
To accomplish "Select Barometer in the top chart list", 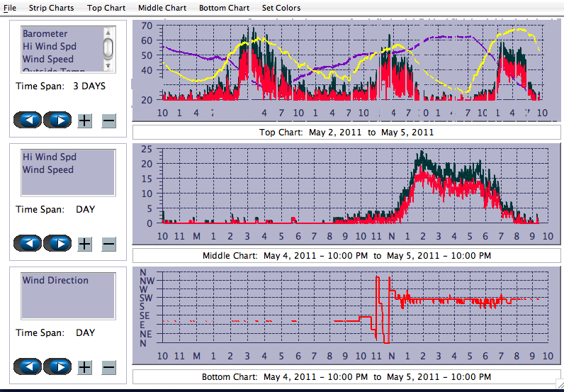I will 45,33.
